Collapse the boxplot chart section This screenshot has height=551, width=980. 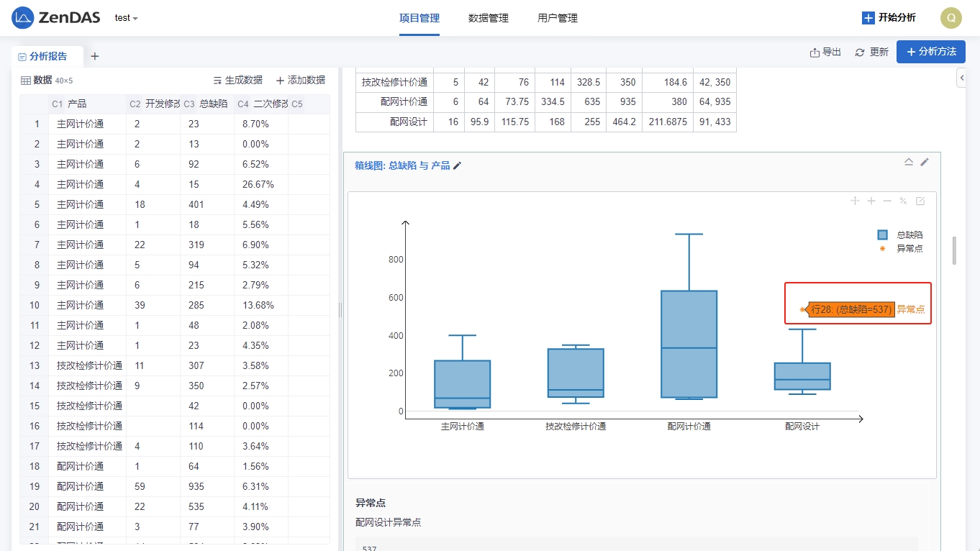(x=909, y=162)
